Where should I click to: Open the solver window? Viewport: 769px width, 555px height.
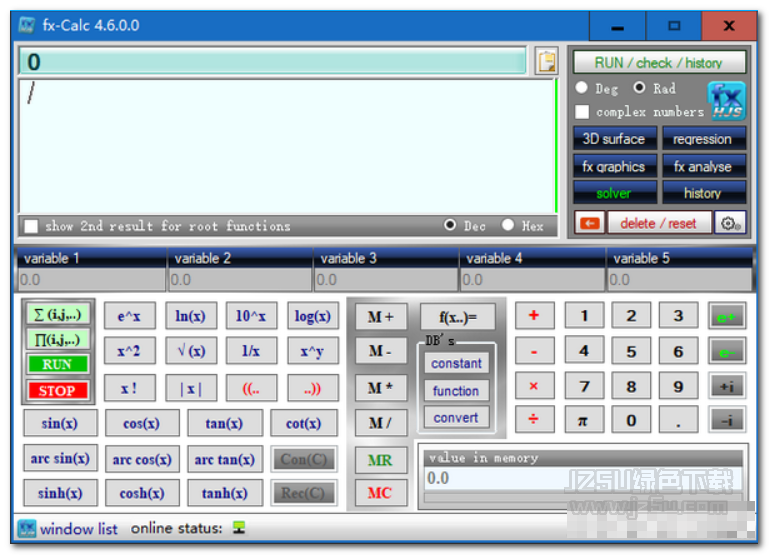615,193
